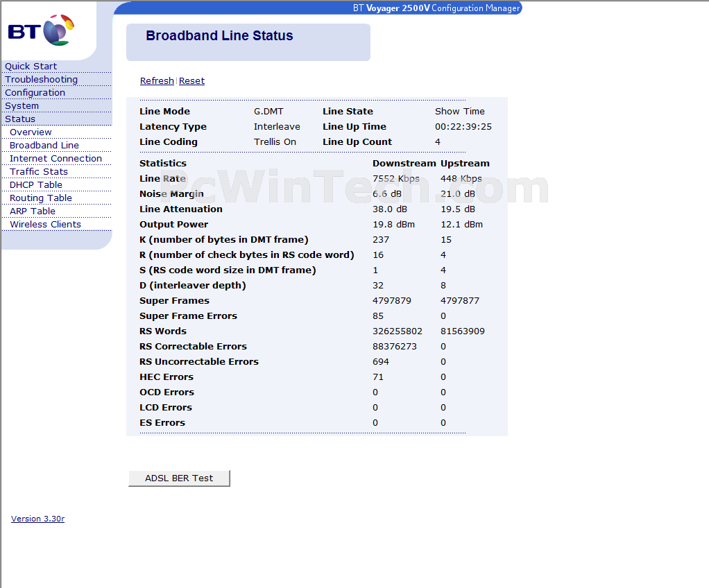Select the line up time 00:22:39:25
Screen dimensions: 709x588
(x=463, y=127)
